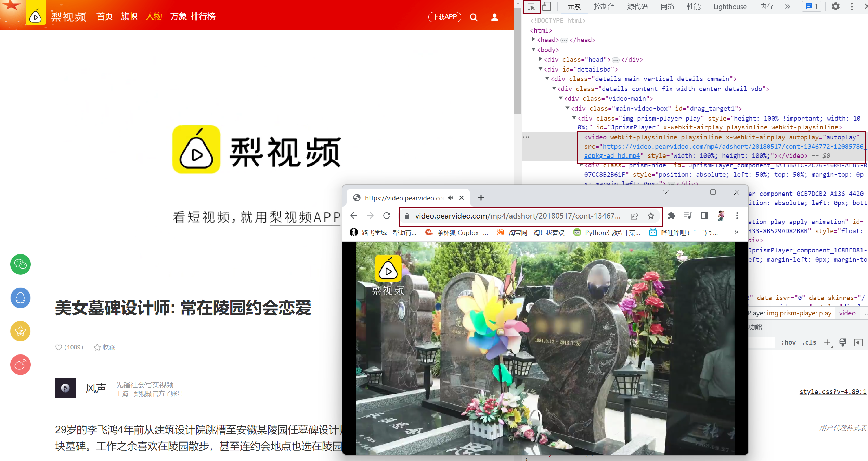Share via the red Weibo icon
This screenshot has height=461, width=868.
point(21,364)
